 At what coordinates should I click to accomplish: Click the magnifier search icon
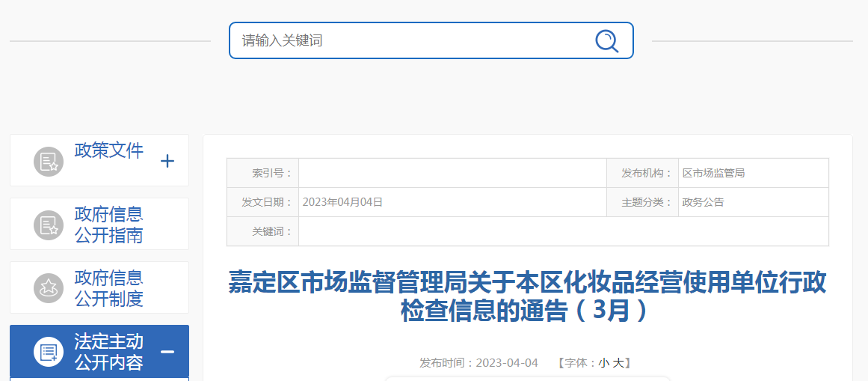tap(607, 40)
